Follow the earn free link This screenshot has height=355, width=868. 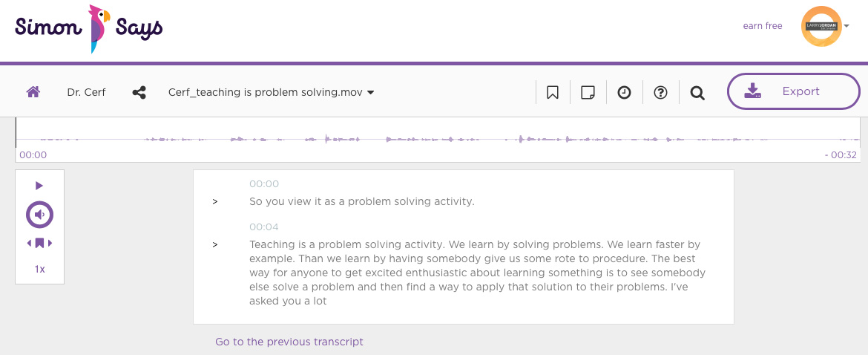pos(762,26)
